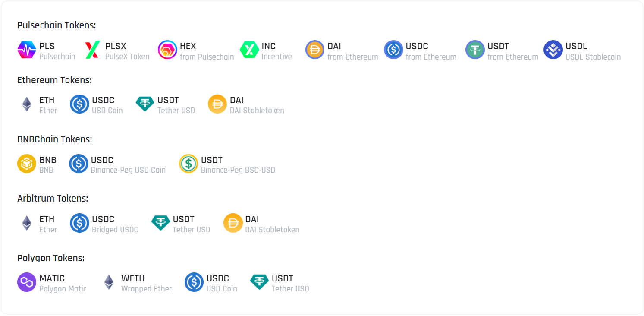Click the HEX from Pulsechain icon
This screenshot has height=316, width=644.
click(167, 50)
